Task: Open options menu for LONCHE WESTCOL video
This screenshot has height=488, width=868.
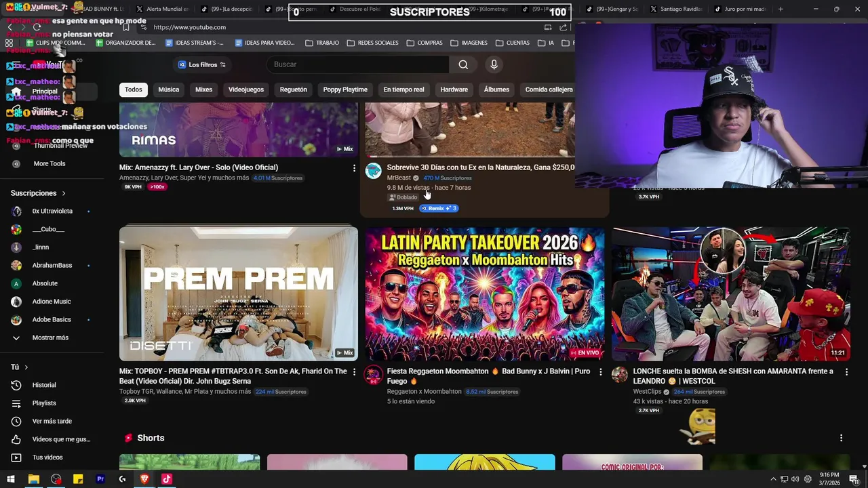Action: click(846, 372)
